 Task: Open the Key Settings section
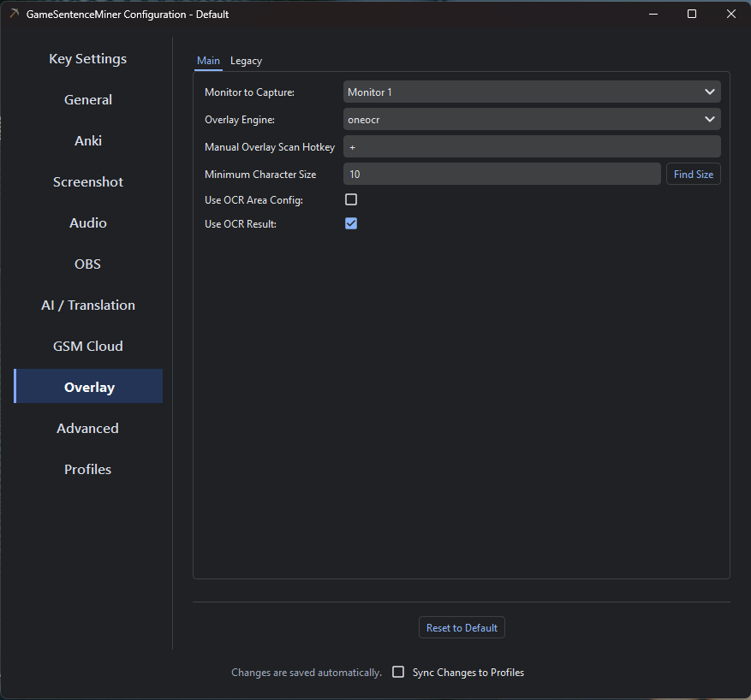point(88,59)
